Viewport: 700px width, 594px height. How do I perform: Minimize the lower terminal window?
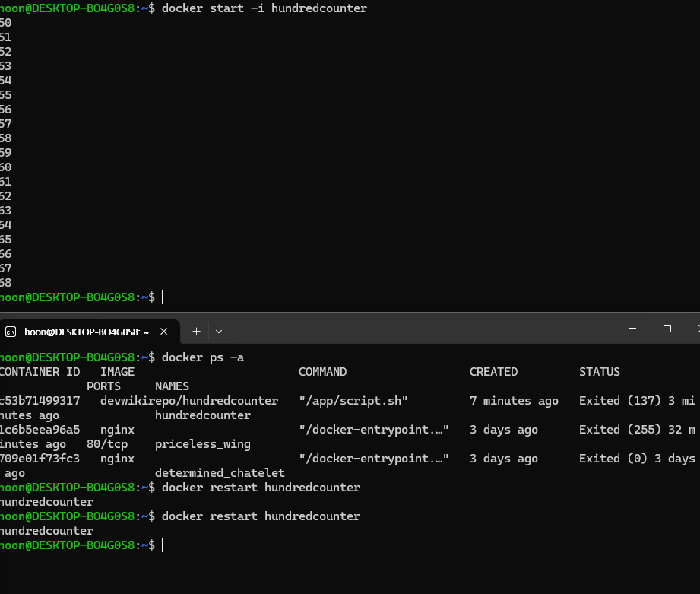pos(632,329)
